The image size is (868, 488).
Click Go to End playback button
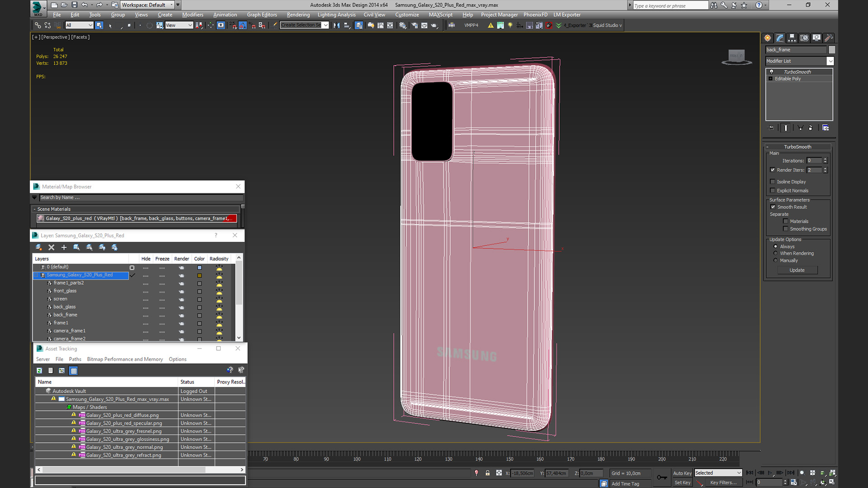pyautogui.click(x=791, y=473)
